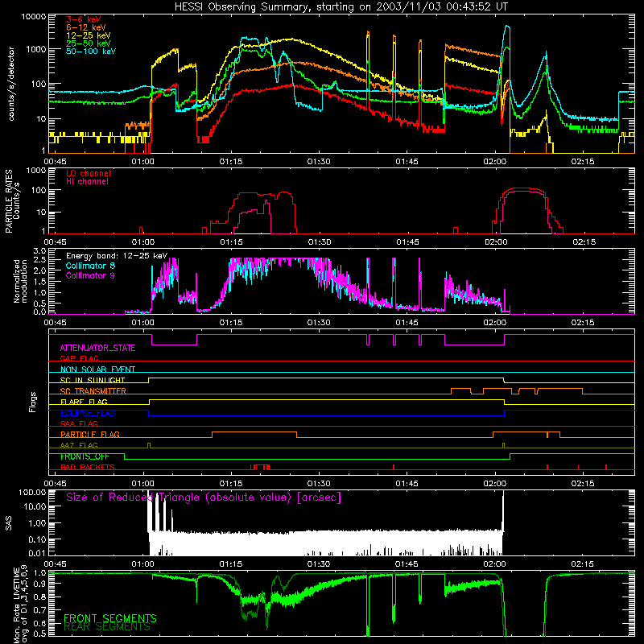Click the PARTICLE_FLAG label
644x644 pixels.
tap(90, 434)
